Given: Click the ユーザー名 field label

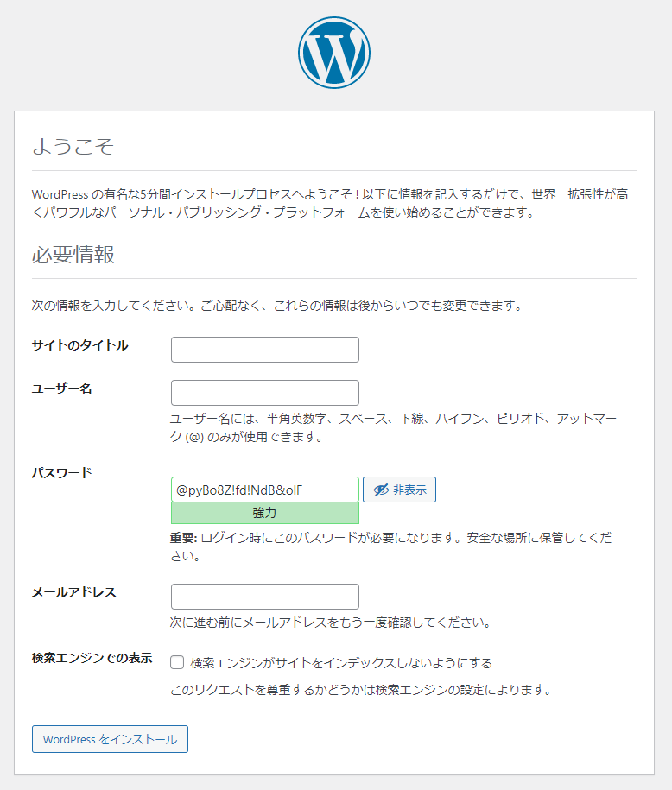Looking at the screenshot, I should (61, 389).
